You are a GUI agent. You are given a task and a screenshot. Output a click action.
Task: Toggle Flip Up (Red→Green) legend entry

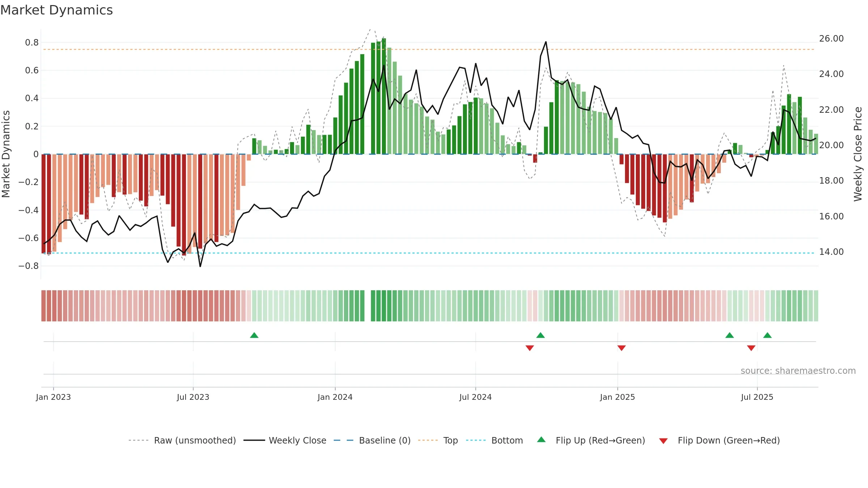(591, 440)
